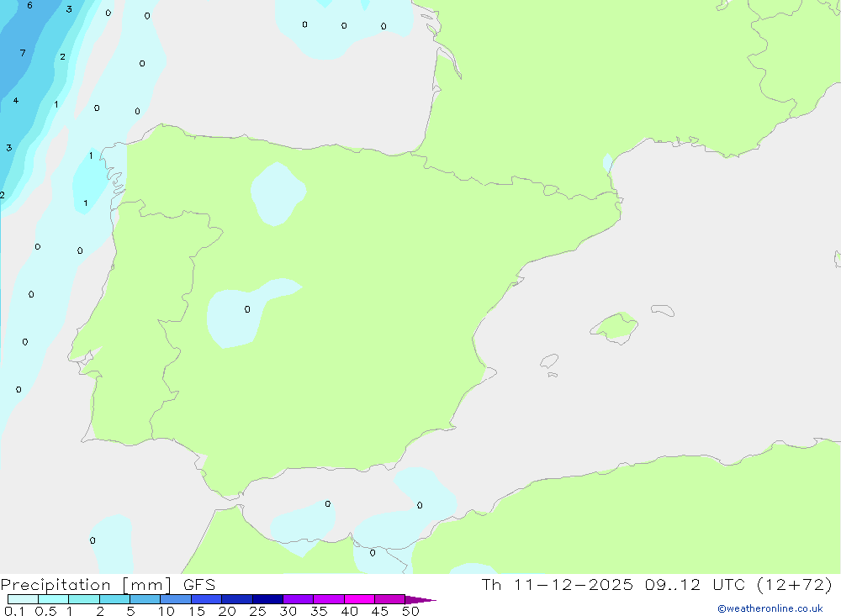Click the legend tick label '30'
The height and width of the screenshot is (616, 841).
click(288, 611)
